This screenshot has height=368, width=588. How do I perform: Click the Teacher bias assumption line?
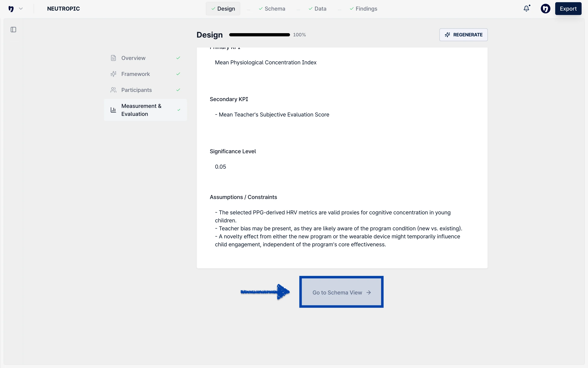[339, 229]
